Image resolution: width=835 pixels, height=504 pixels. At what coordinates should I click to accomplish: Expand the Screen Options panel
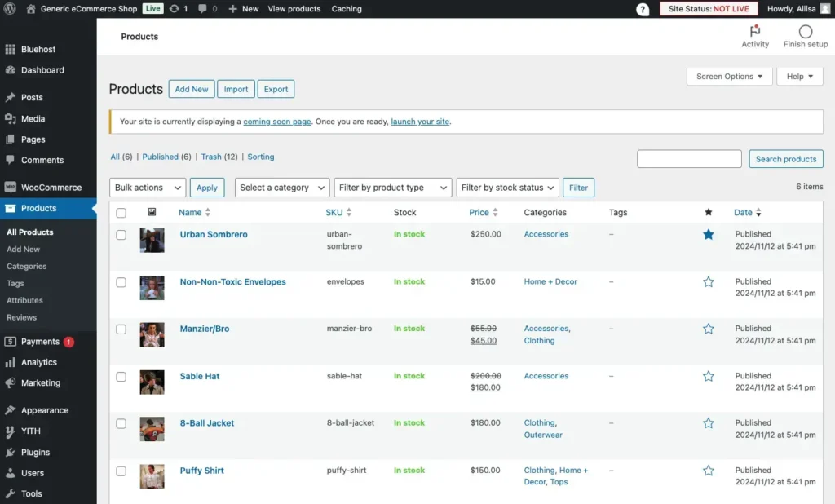728,76
